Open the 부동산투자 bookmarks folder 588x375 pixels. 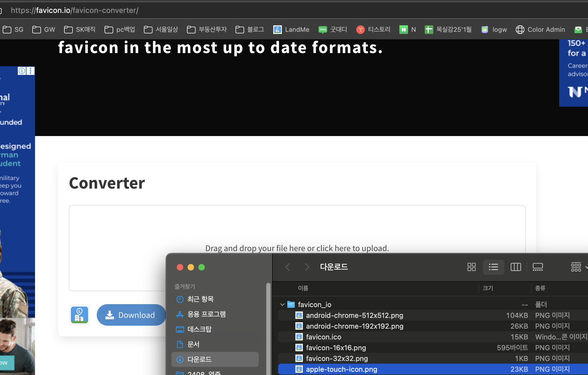point(207,29)
